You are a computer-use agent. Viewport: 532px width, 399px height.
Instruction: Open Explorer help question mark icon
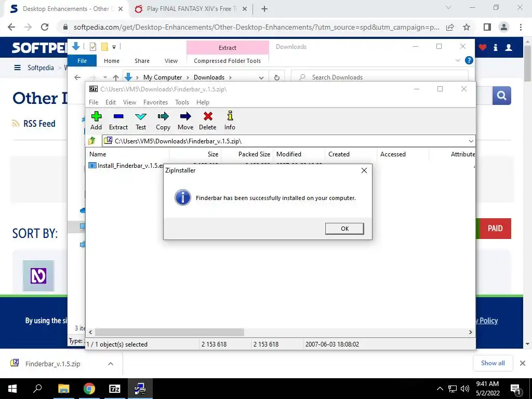pyautogui.click(x=469, y=60)
